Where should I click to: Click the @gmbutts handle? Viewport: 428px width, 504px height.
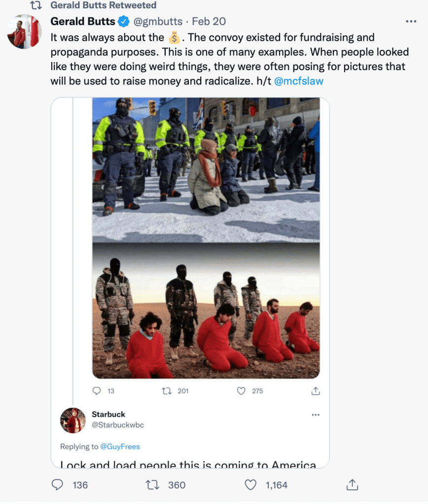pos(158,21)
